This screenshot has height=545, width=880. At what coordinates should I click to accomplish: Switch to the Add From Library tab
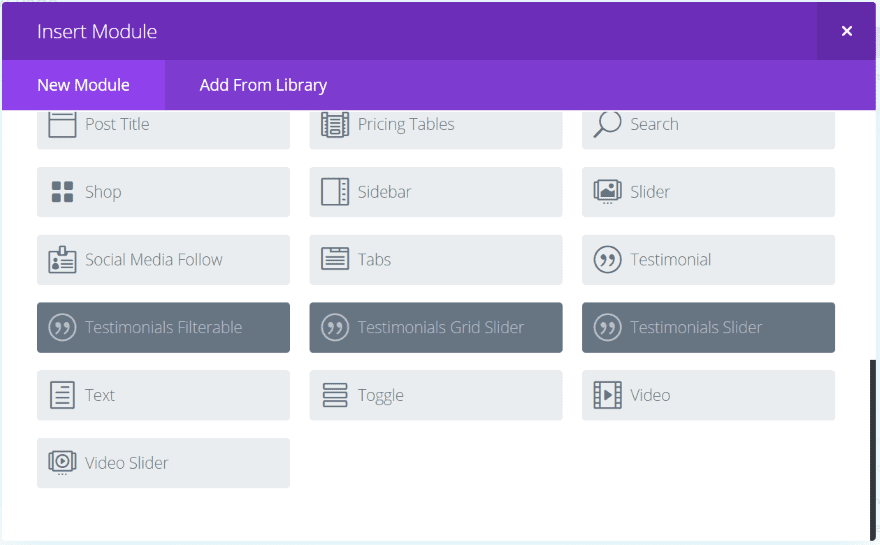[263, 85]
